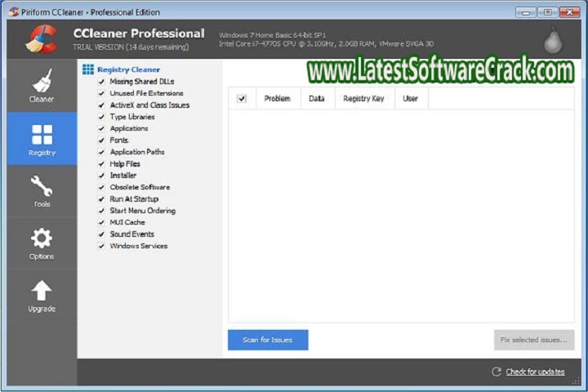Toggle the Run At Startup checkbox
588x392 pixels.
tap(101, 199)
